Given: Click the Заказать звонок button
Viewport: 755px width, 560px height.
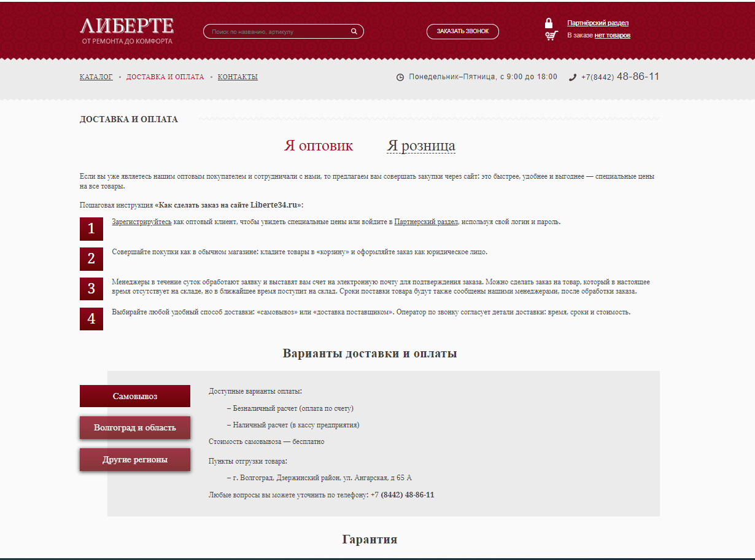Looking at the screenshot, I should tap(463, 31).
